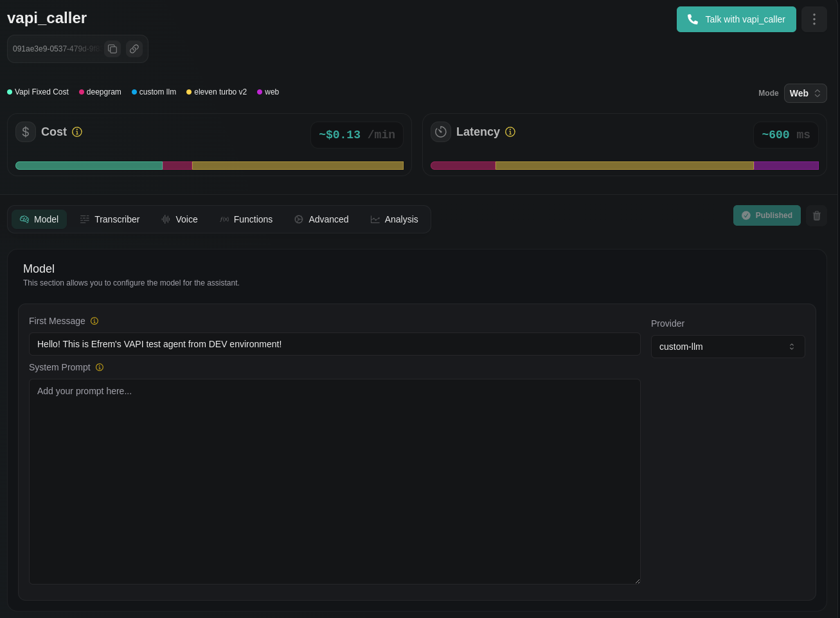Click the Provider label
Screen dimensions: 840x618
668,323
